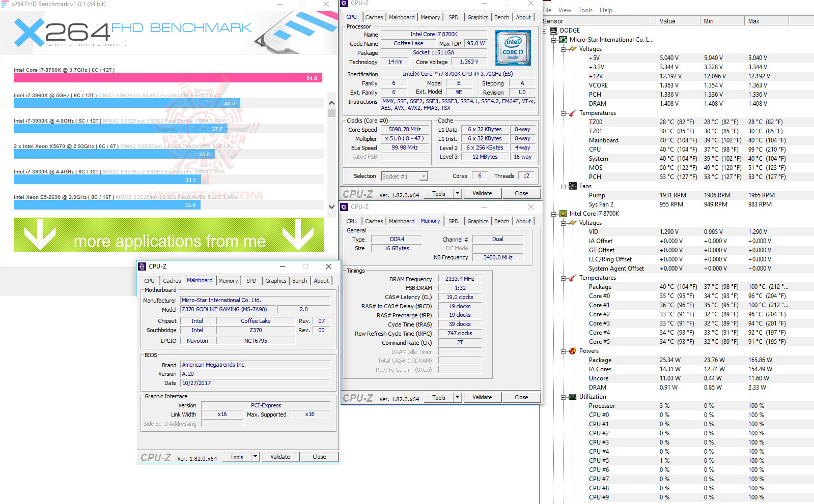The width and height of the screenshot is (814, 504).
Task: Collapse the motherboard Temperatures node
Action: click(x=563, y=113)
